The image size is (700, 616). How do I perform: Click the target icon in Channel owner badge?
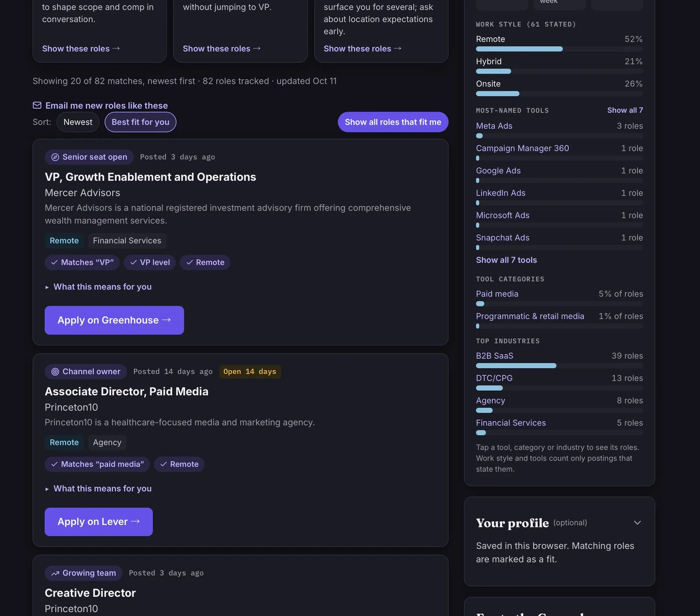coord(55,372)
